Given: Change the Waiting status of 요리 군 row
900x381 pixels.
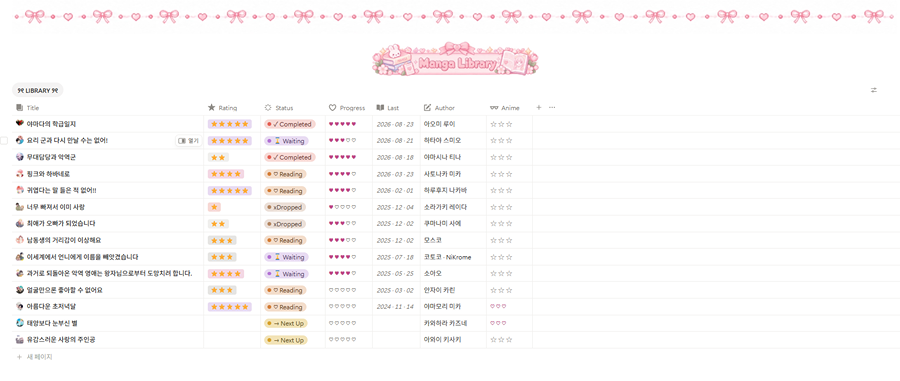Looking at the screenshot, I should (286, 141).
